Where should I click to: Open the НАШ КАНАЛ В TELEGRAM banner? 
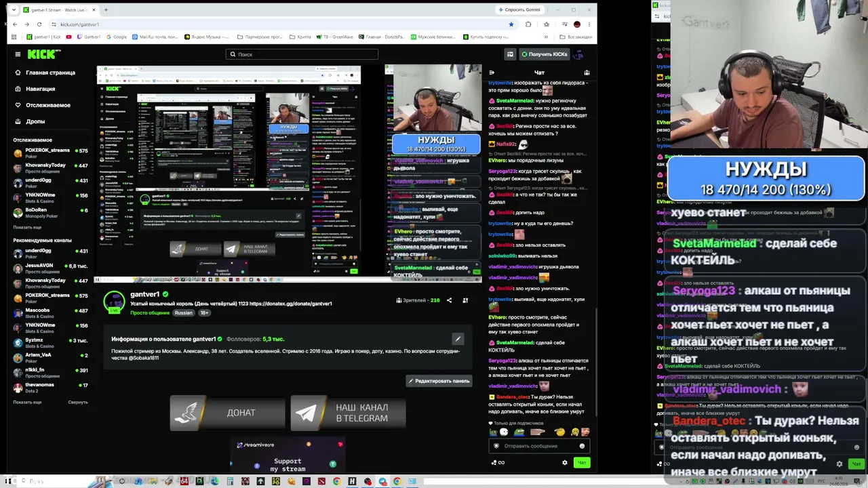348,413
